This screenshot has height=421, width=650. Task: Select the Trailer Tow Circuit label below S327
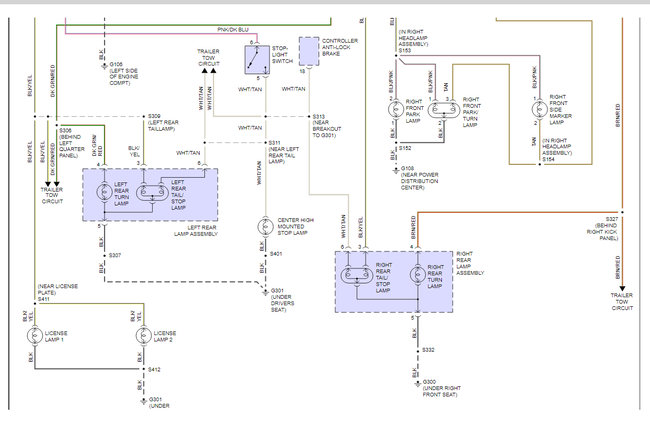click(622, 301)
